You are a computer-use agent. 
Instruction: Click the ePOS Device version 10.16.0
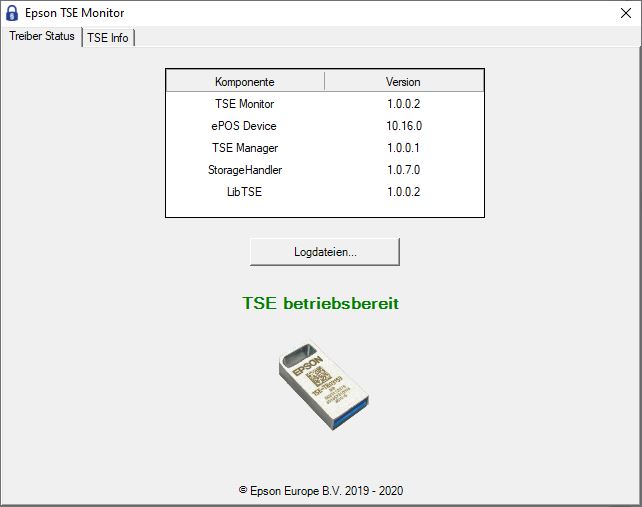(x=404, y=126)
